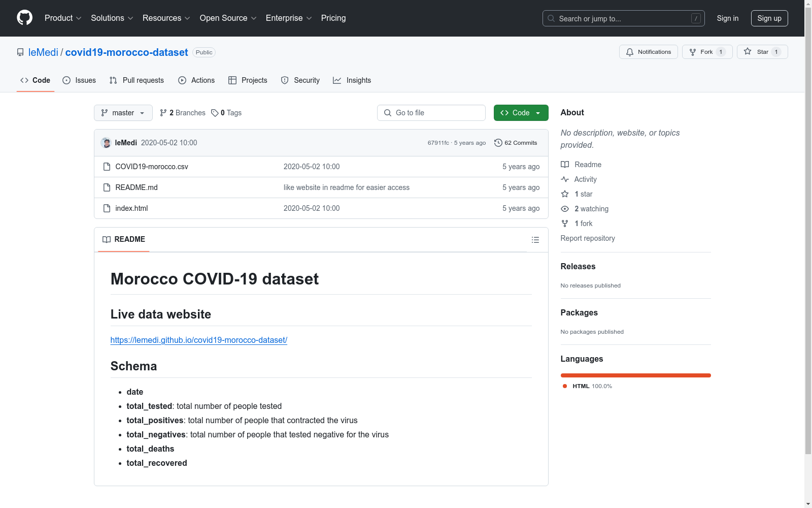Click the Releases heading link

point(578,266)
